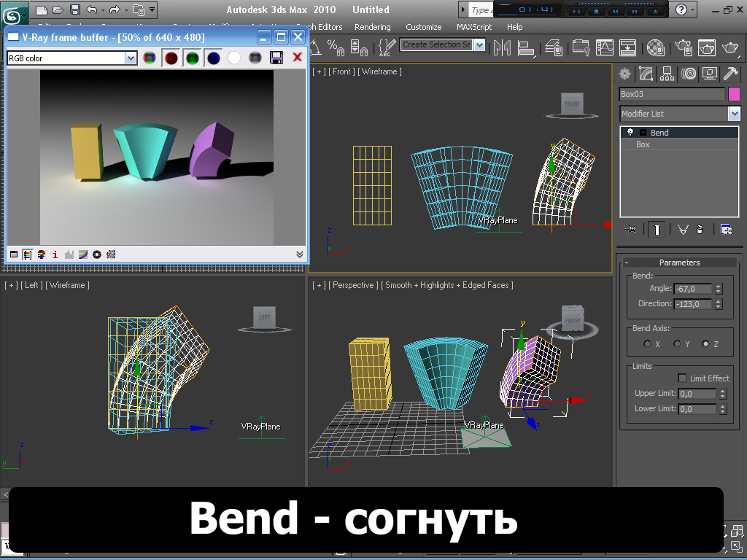Image resolution: width=747 pixels, height=560 pixels.
Task: Open the Create Selection Set dropdown
Action: click(x=479, y=44)
